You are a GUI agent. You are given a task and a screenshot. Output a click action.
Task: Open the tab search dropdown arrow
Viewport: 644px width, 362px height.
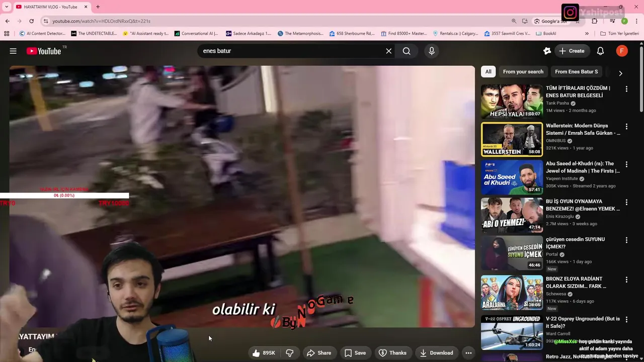point(7,7)
